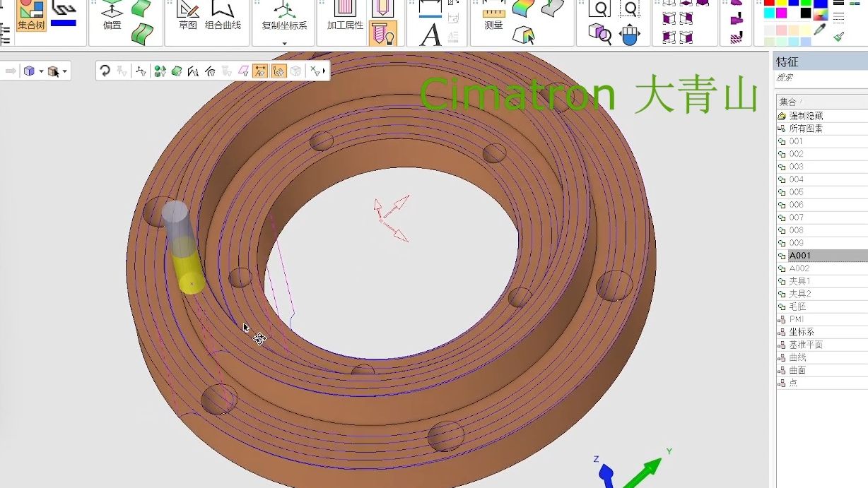Pick the cyan color swatch

[x=770, y=13]
